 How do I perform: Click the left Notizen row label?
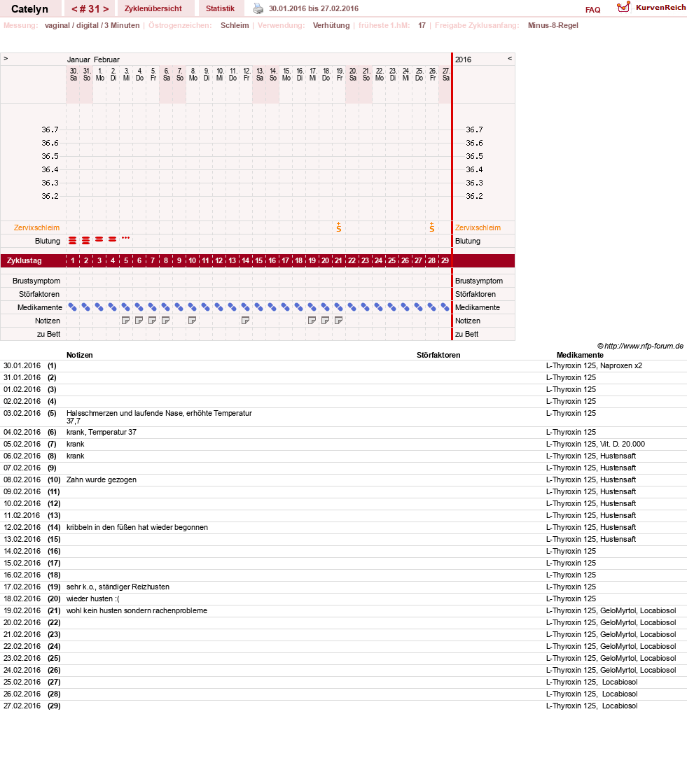click(48, 321)
